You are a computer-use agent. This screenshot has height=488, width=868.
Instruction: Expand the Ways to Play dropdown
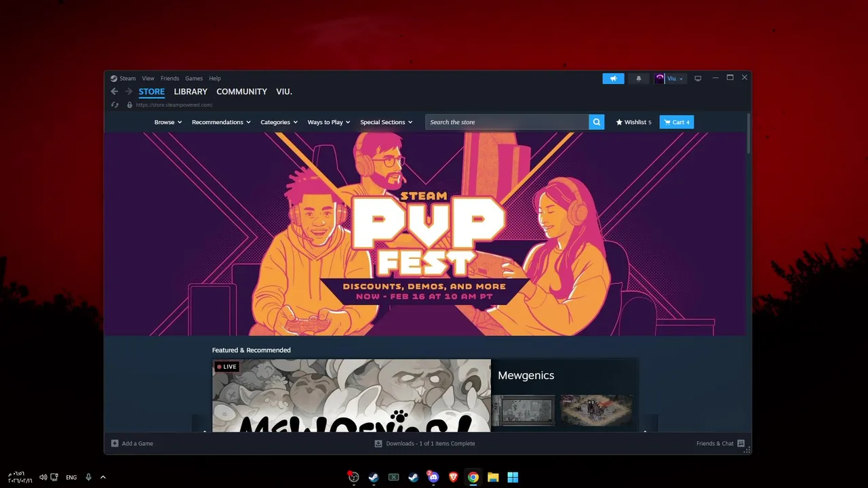point(329,122)
